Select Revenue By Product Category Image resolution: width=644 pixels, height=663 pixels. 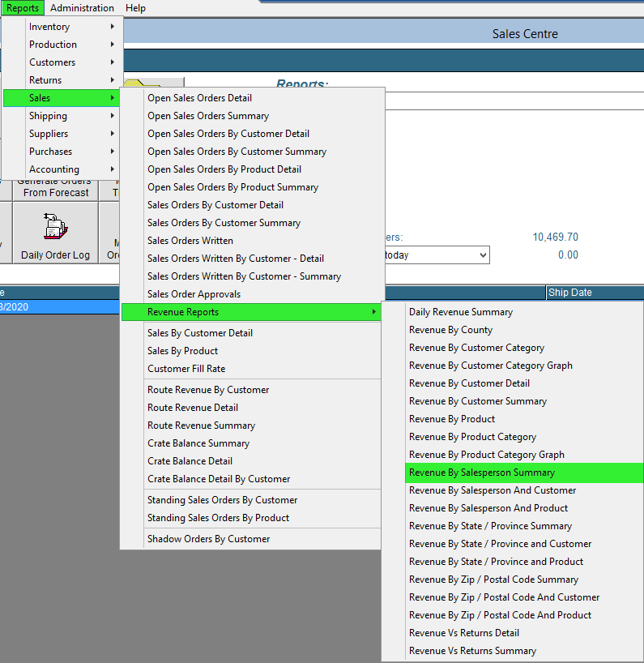513,437
